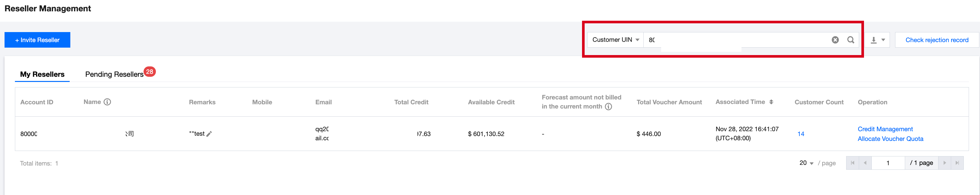
Task: Sort by Associated Time arrows
Action: [x=771, y=102]
